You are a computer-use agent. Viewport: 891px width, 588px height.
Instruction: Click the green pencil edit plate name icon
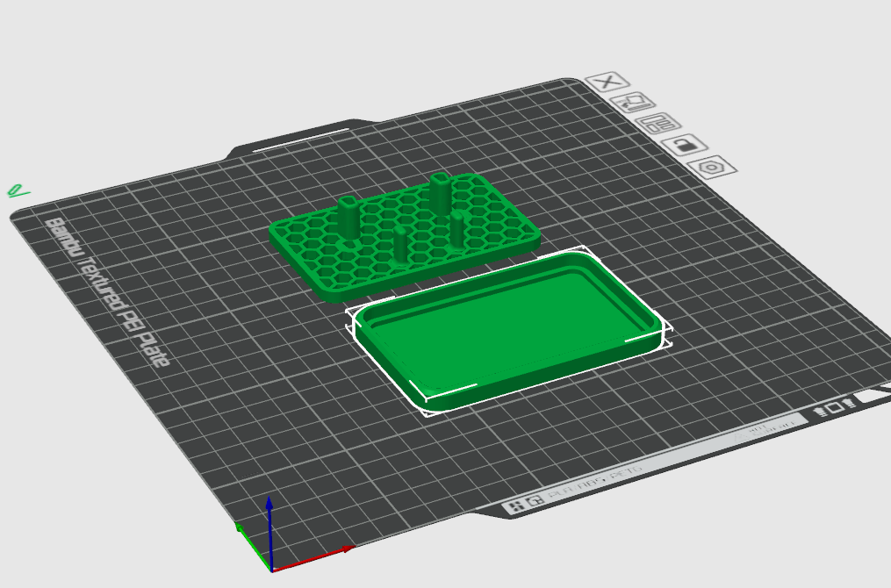click(x=18, y=190)
